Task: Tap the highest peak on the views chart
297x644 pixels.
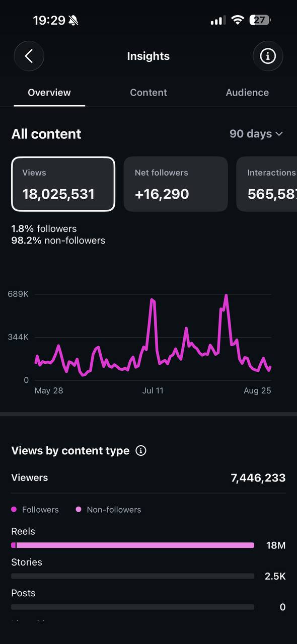Action: point(226,296)
